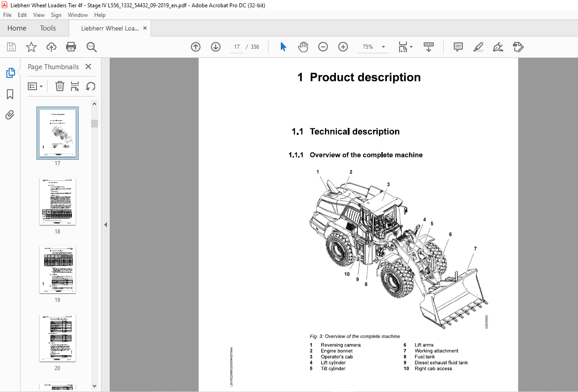578x392 pixels.
Task: Click the '1.1 Technical description' heading
Action: 346,132
